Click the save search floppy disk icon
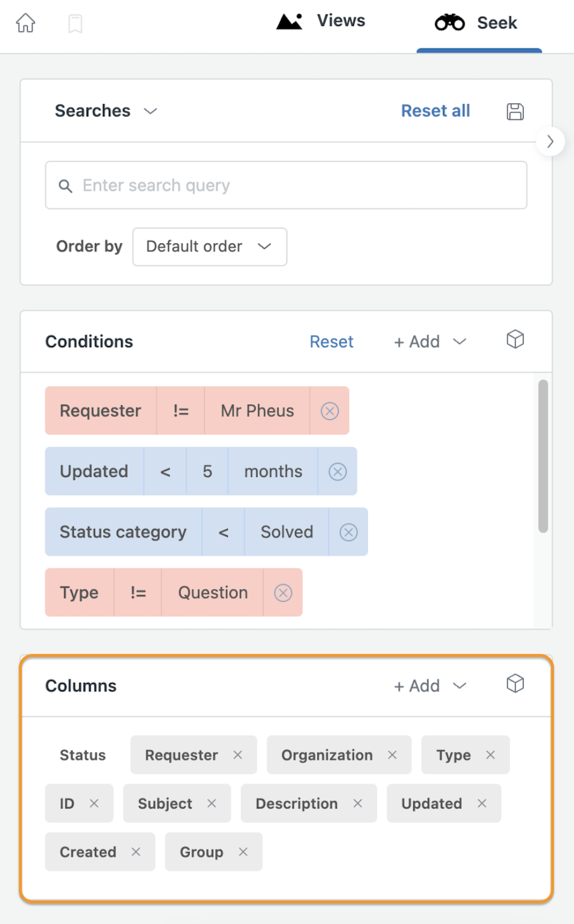The width and height of the screenshot is (574, 924). pos(515,112)
